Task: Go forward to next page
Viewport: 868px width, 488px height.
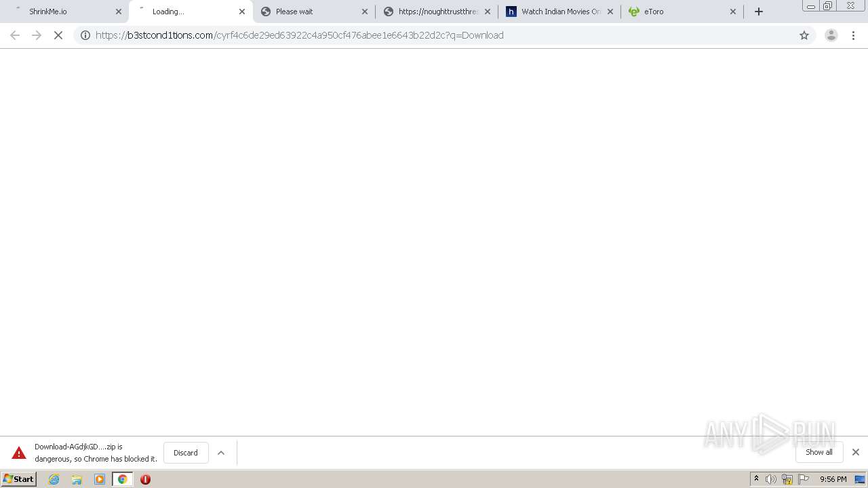Action: 37,35
